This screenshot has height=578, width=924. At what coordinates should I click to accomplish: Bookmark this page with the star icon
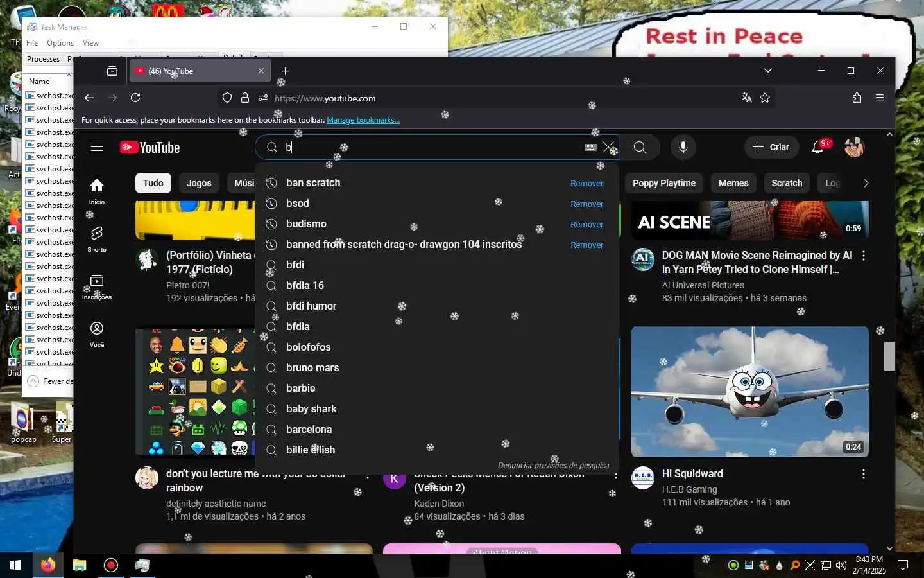coord(765,98)
